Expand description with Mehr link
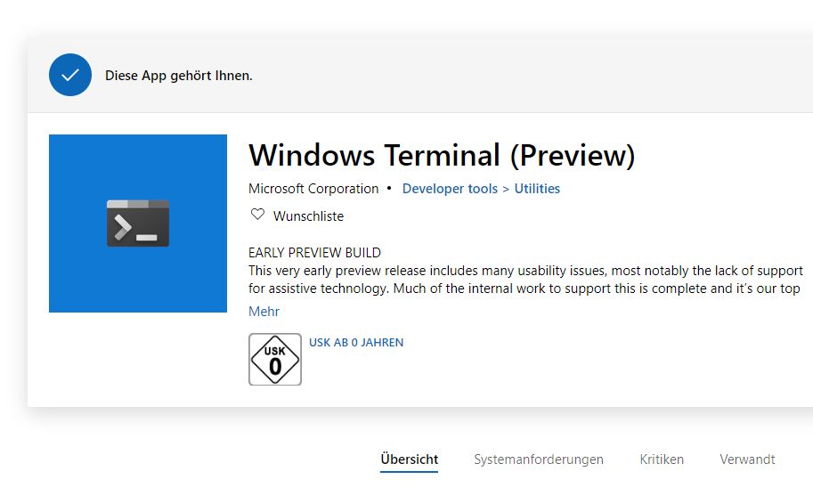Screen dimensions: 813x504 [x=264, y=311]
